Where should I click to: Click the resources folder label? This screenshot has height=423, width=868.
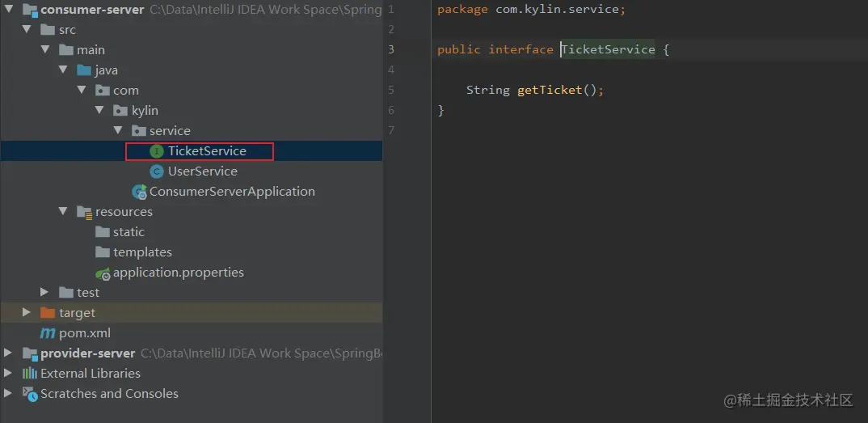124,212
